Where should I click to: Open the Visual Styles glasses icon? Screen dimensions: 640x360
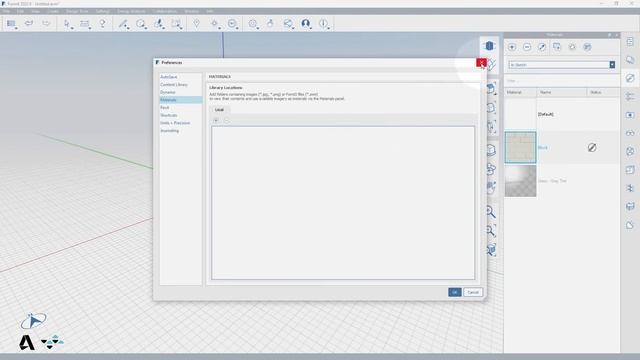pyautogui.click(x=630, y=133)
